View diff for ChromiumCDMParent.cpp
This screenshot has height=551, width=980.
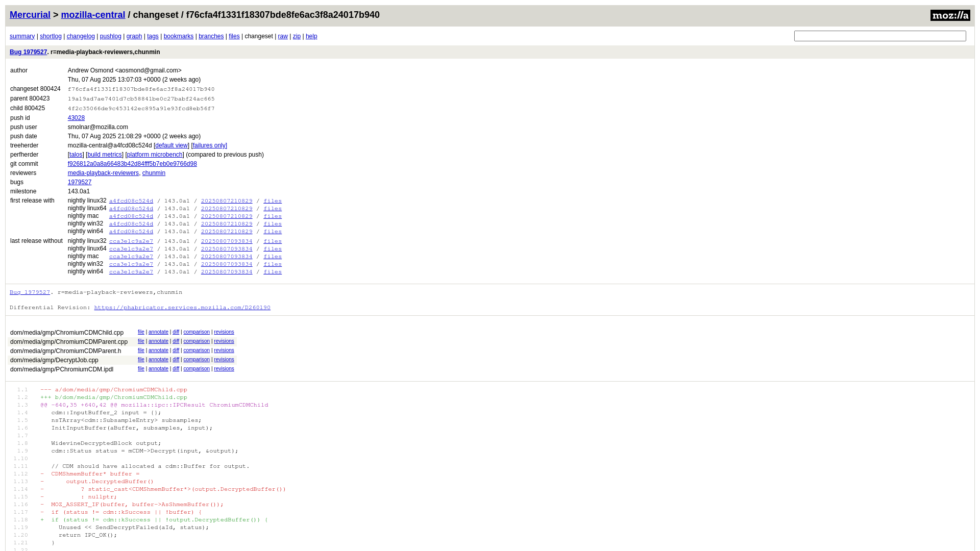[176, 341]
